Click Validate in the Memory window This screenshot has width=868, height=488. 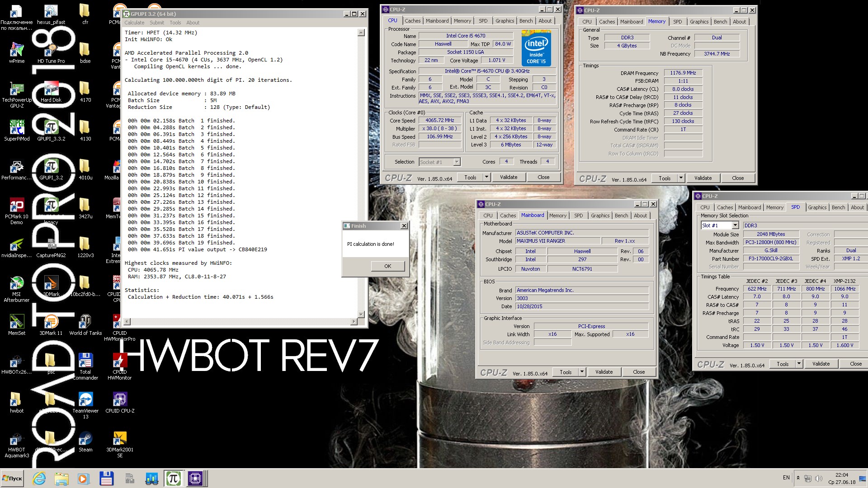pyautogui.click(x=703, y=178)
